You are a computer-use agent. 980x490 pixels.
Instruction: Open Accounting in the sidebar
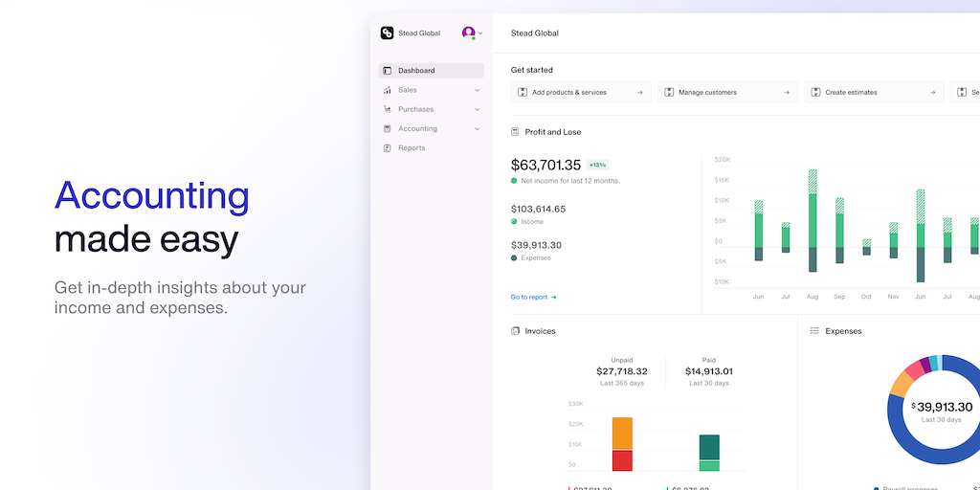pos(432,129)
